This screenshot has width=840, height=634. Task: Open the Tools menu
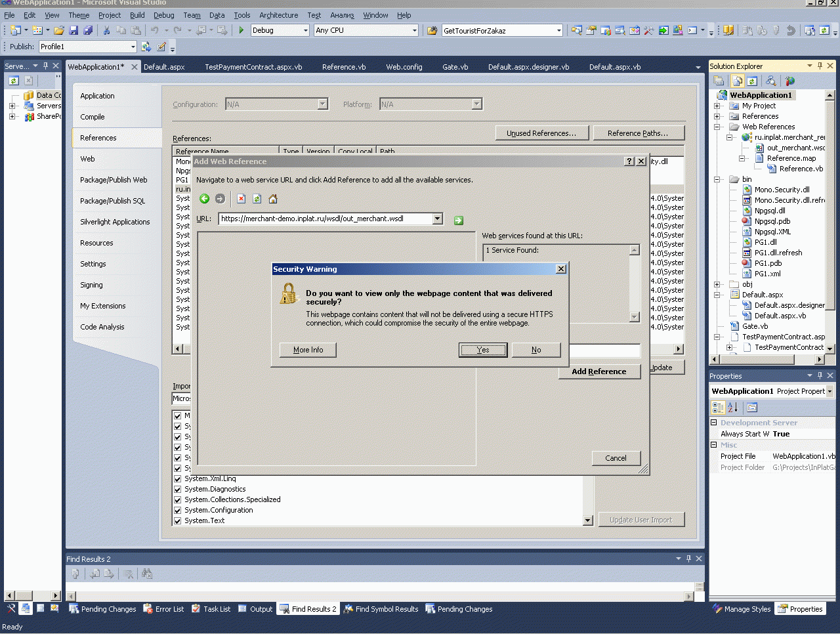[242, 15]
